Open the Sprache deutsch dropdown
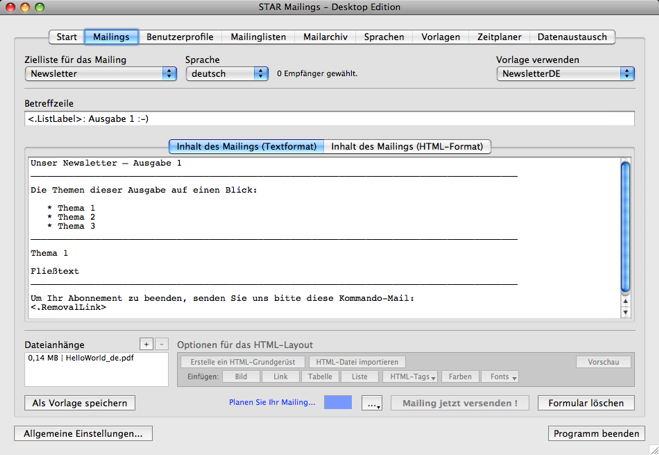The image size is (659, 455). pos(227,74)
